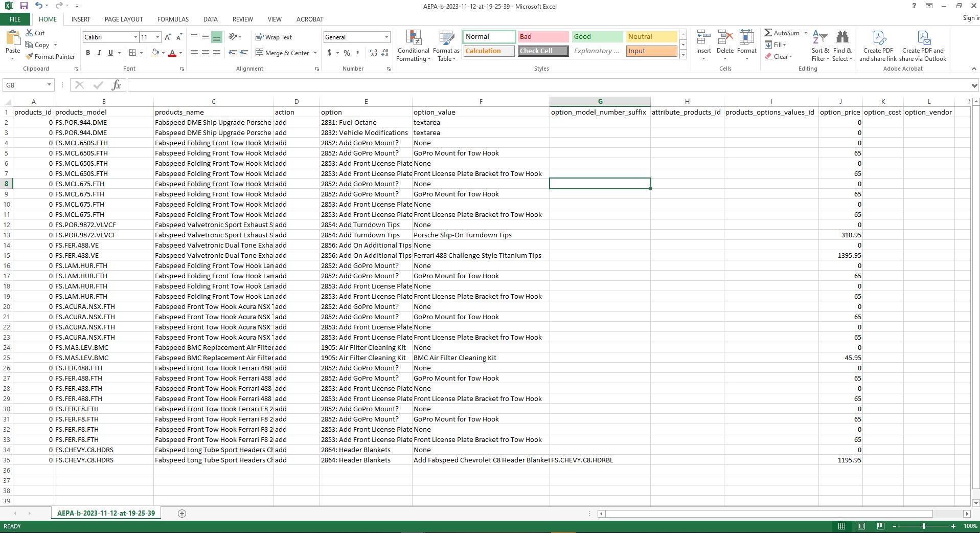Click the Fill Color bucket
980x533 pixels.
(x=155, y=53)
